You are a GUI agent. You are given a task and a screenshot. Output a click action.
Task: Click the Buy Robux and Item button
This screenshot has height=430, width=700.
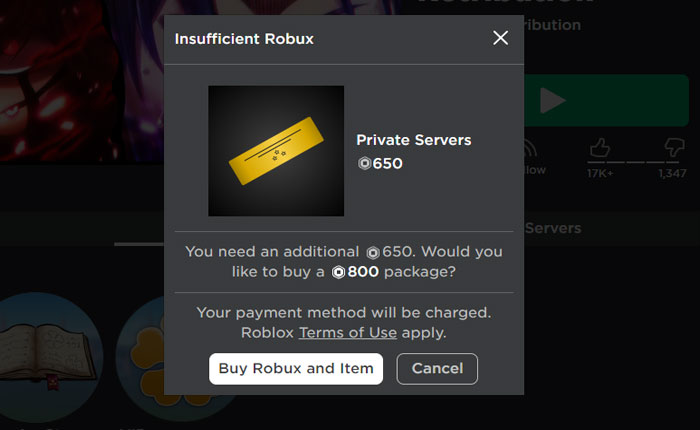(x=296, y=368)
